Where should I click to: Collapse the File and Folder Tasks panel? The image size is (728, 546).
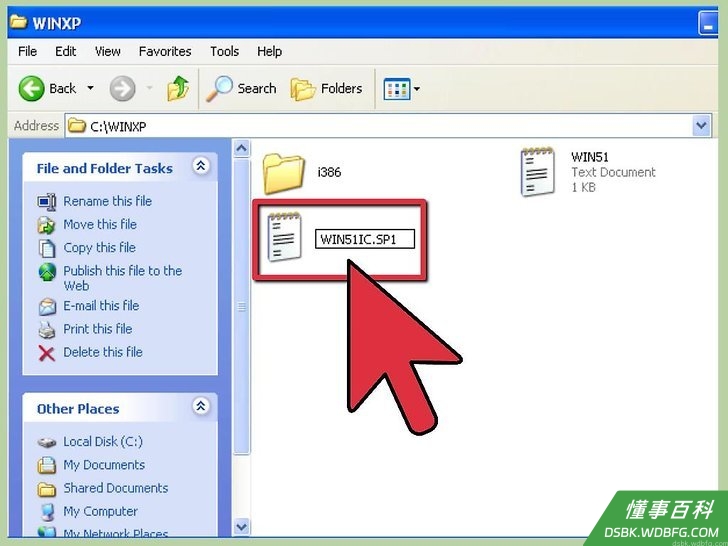pyautogui.click(x=201, y=165)
